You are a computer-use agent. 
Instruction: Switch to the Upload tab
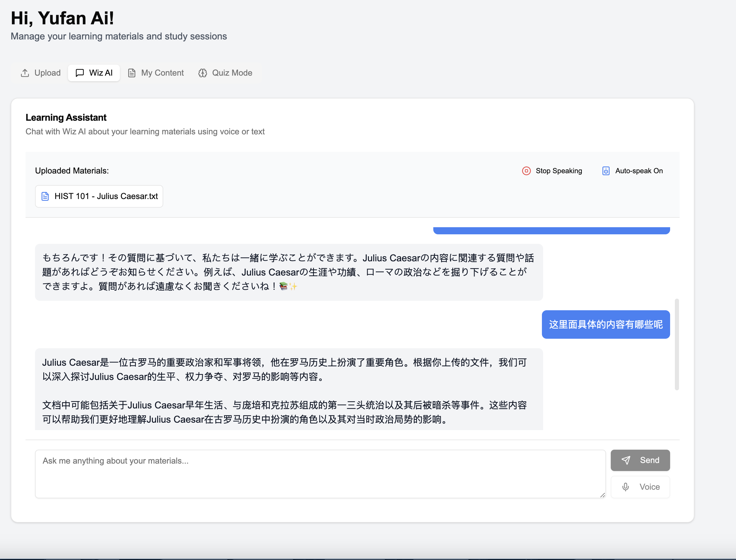click(47, 73)
